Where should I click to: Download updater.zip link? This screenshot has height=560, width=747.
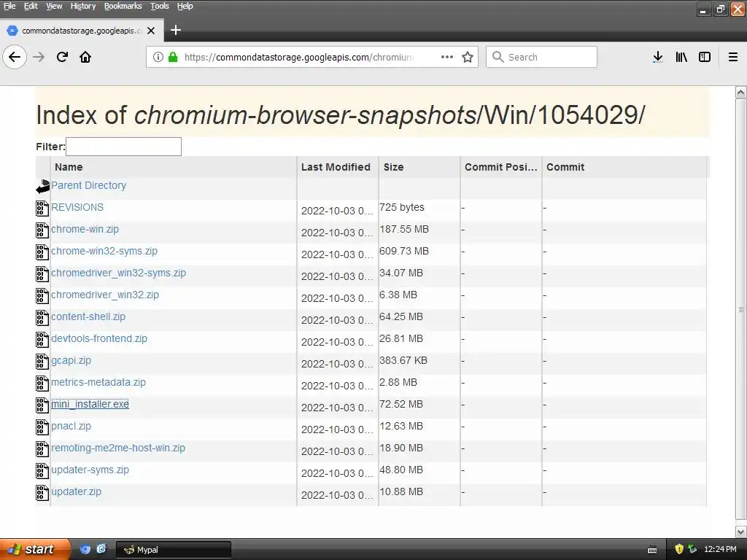76,492
